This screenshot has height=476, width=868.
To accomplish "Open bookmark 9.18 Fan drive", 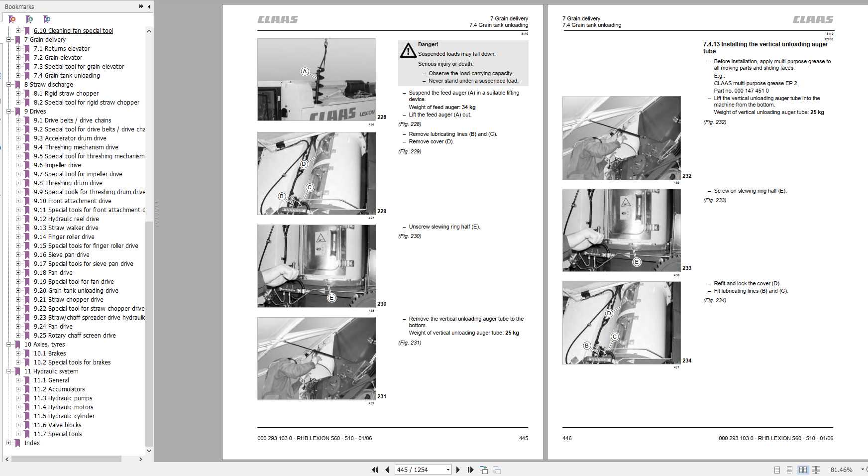I will pyautogui.click(x=53, y=273).
